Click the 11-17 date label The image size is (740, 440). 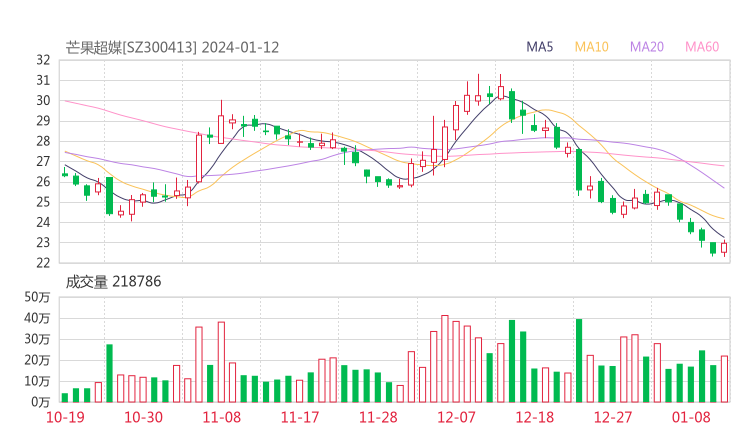(300, 417)
